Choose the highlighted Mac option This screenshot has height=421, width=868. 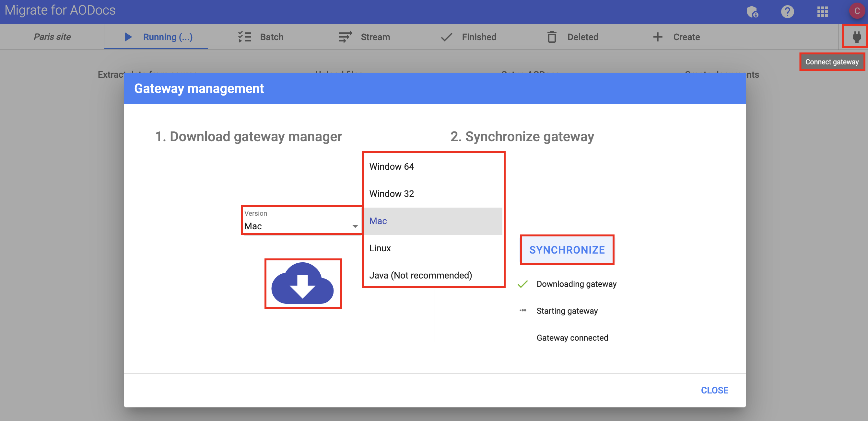(x=433, y=221)
